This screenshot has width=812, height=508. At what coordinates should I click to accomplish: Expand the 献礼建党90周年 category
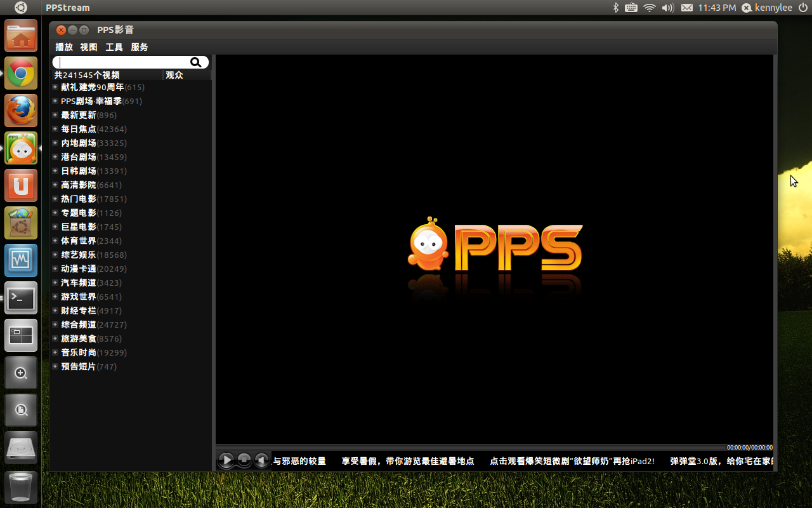pyautogui.click(x=55, y=87)
